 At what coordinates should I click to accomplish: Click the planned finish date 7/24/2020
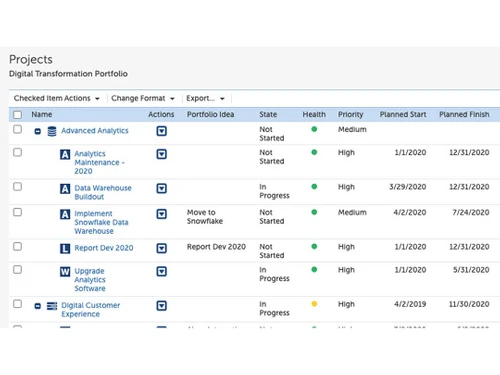click(x=471, y=212)
